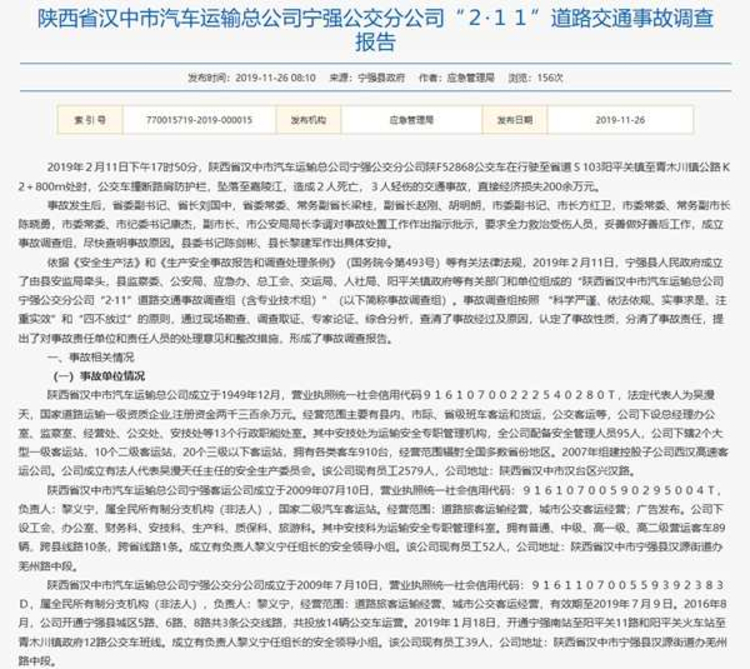Select the 2019-11-26 cell in the info table

click(620, 120)
